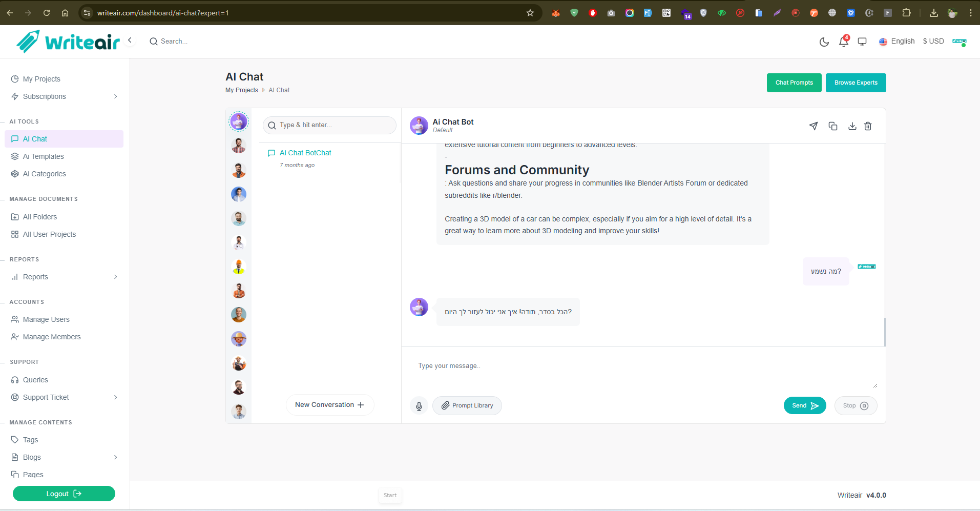Share the chat using the paper plane icon
This screenshot has width=980, height=511.
(814, 126)
